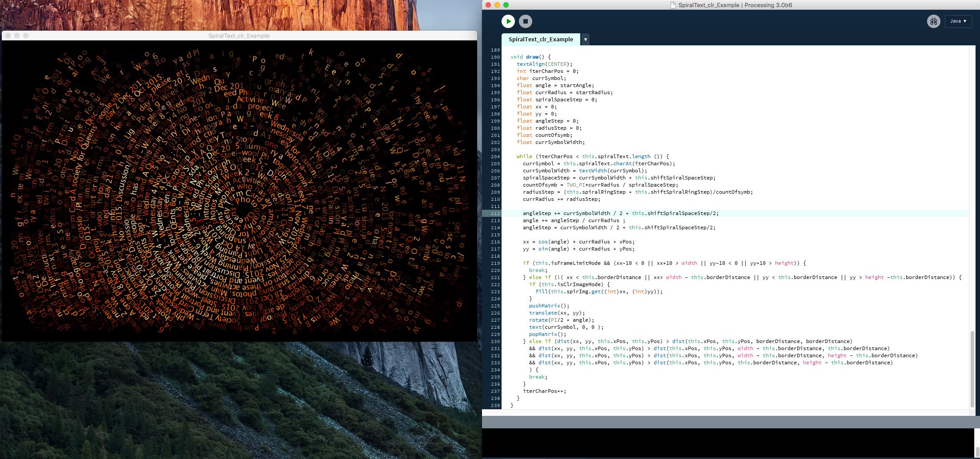Enable the debugger butterfly icon
Image resolution: width=980 pixels, height=459 pixels.
click(x=933, y=21)
